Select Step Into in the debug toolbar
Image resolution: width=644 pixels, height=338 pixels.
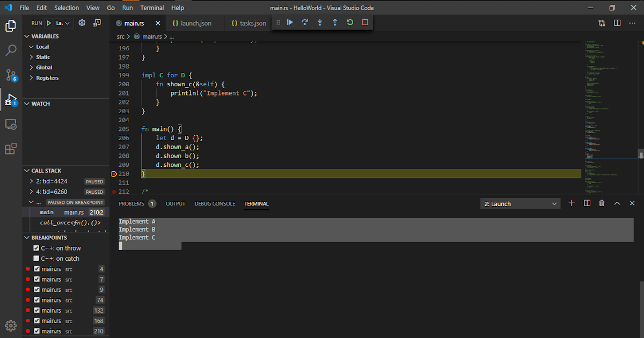pyautogui.click(x=320, y=23)
